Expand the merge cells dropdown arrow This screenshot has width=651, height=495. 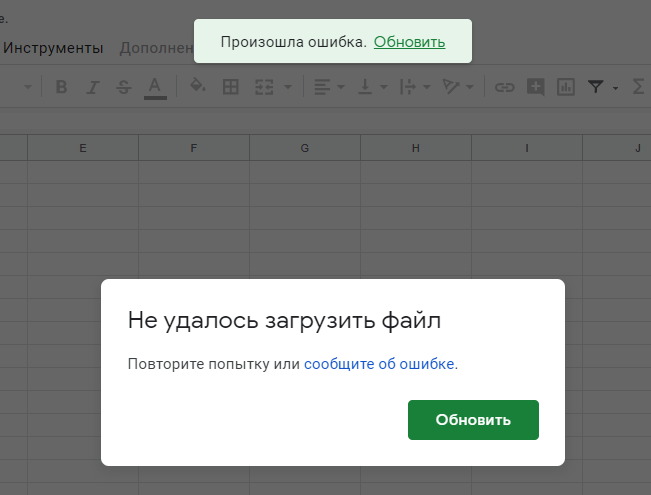coord(288,87)
